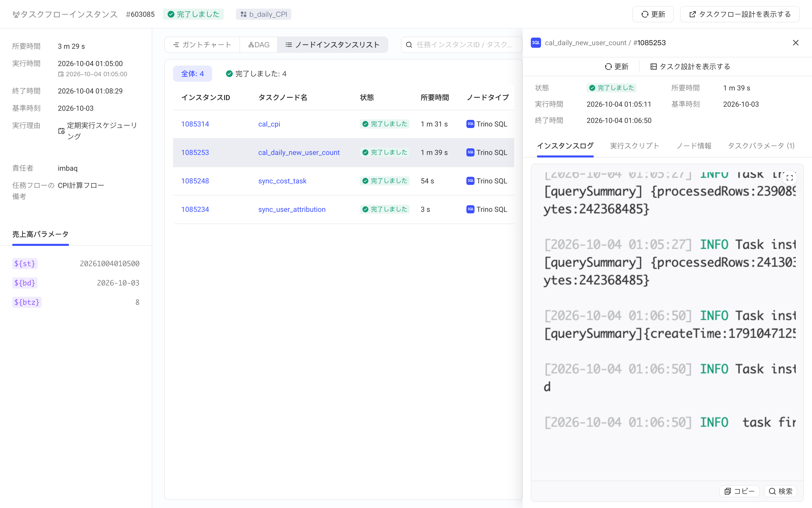Click the 更新 refresh button in top bar
Image resolution: width=812 pixels, height=508 pixels.
pyautogui.click(x=653, y=14)
